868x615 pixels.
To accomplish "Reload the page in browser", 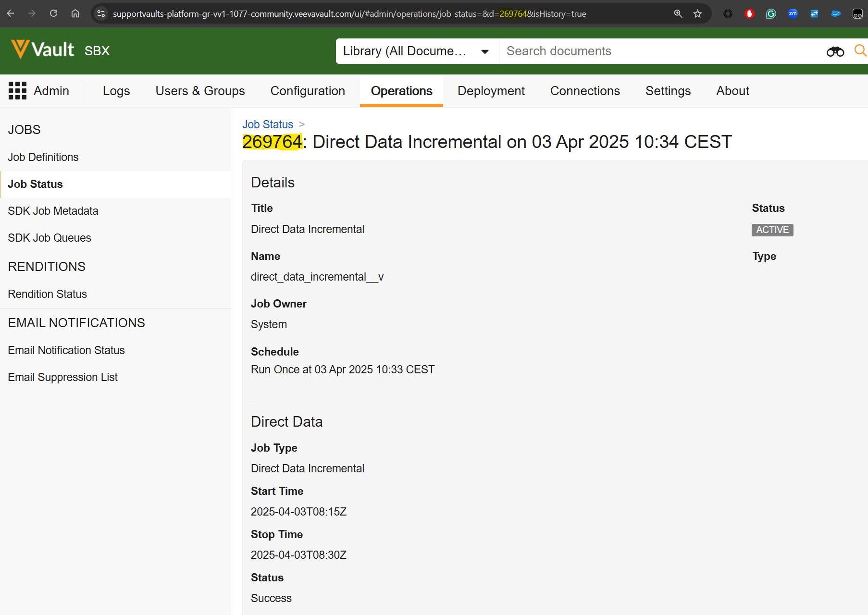I will click(53, 13).
